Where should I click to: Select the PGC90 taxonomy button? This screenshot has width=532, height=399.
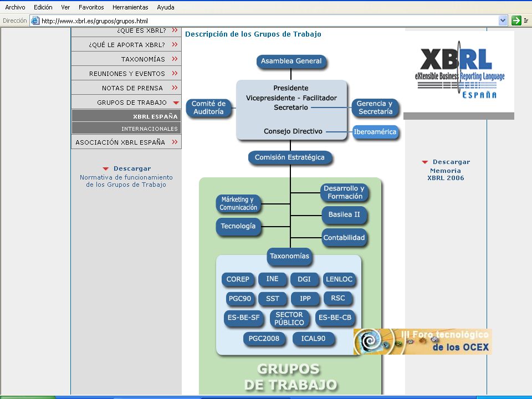pyautogui.click(x=240, y=299)
